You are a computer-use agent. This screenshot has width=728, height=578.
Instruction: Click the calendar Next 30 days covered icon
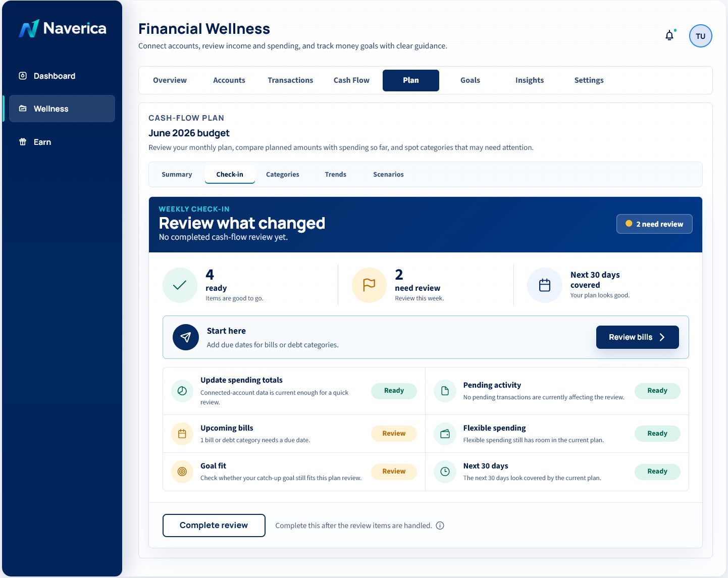544,285
